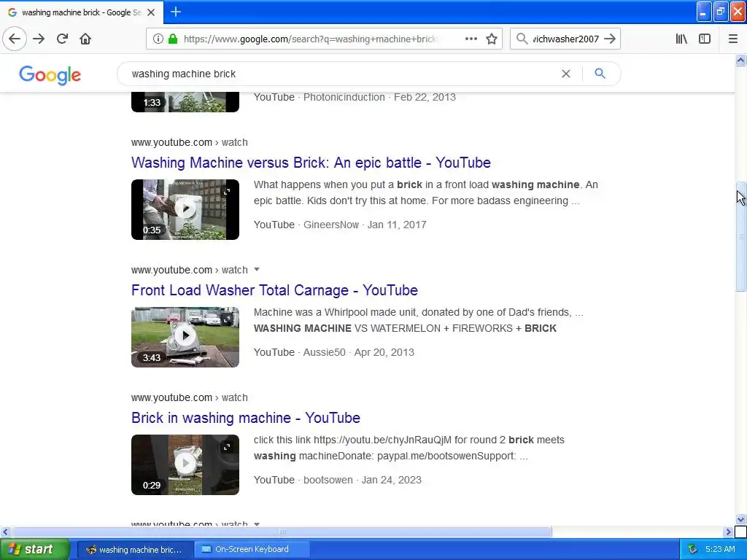The height and width of the screenshot is (560, 747).
Task: Open page actions three-dot menu
Action: [471, 39]
